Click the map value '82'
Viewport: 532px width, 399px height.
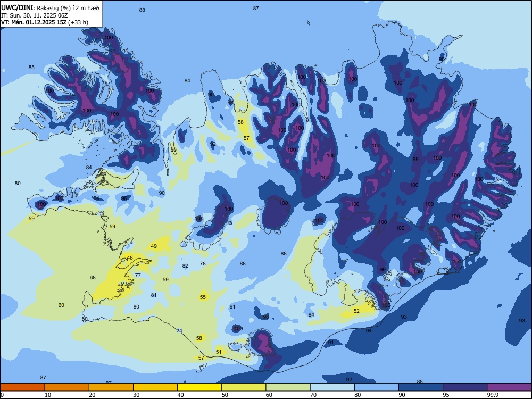[185, 265]
